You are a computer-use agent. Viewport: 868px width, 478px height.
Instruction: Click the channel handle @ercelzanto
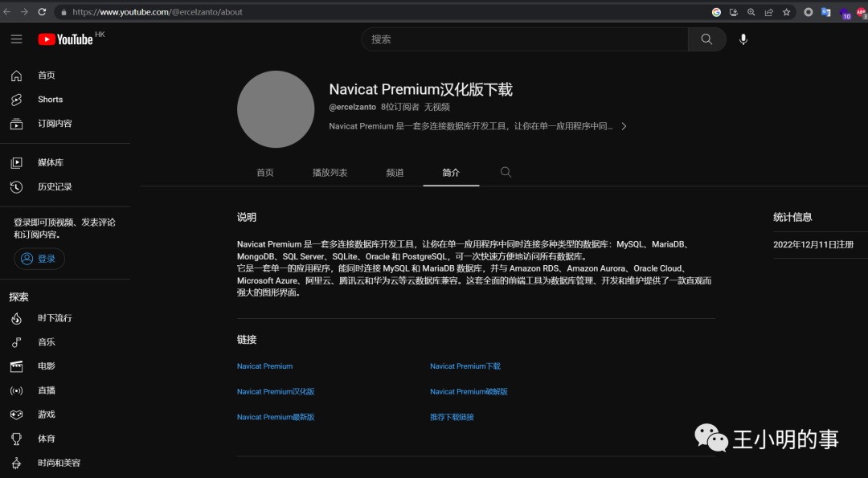tap(353, 107)
